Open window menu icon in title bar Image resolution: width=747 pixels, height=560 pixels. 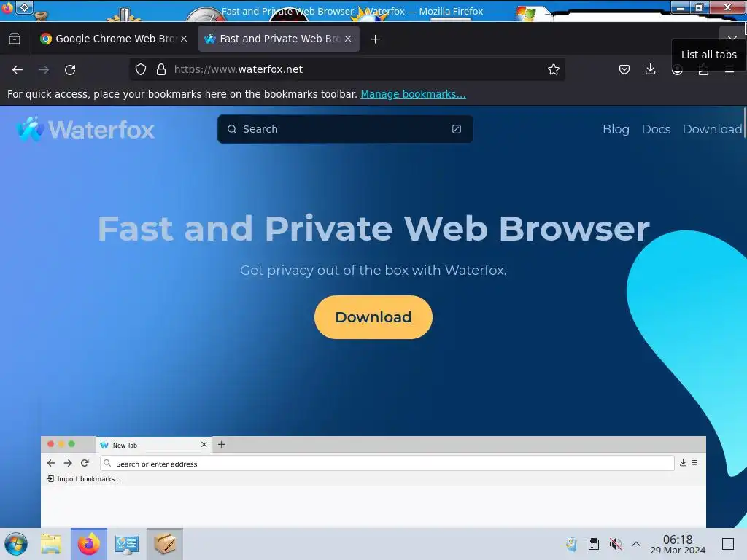(7, 7)
